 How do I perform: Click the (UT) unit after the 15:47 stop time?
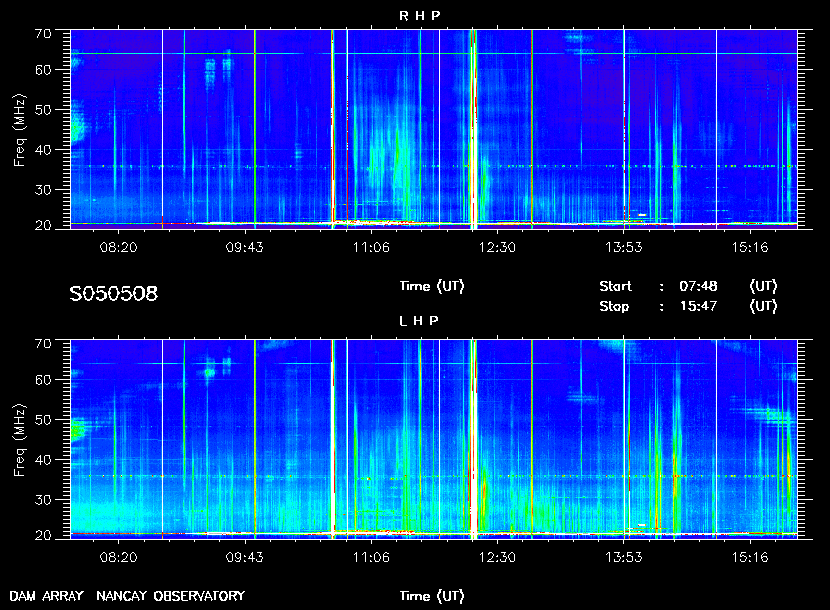point(763,306)
